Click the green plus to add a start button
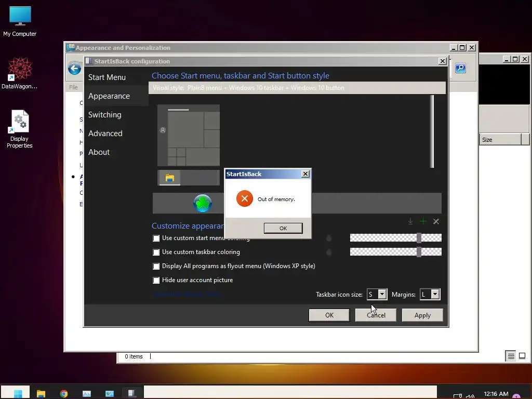The width and height of the screenshot is (532, 399). pos(423,221)
